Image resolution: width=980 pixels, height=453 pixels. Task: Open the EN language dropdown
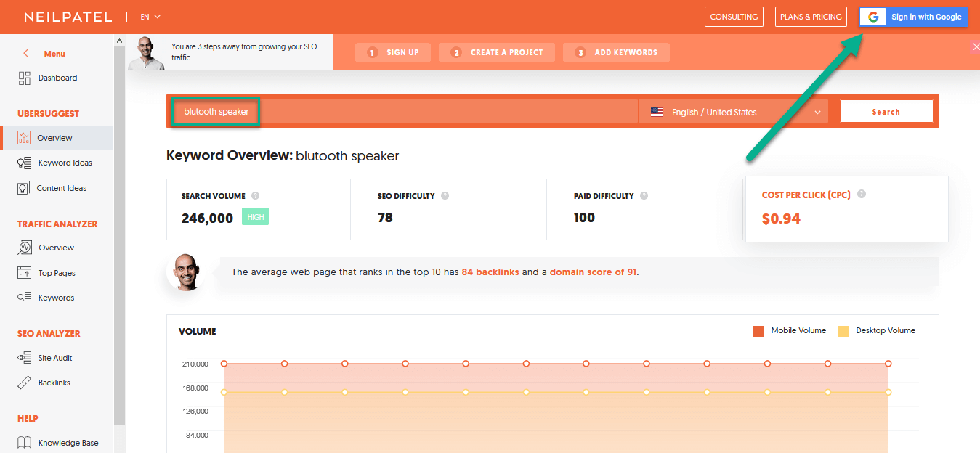coord(150,17)
